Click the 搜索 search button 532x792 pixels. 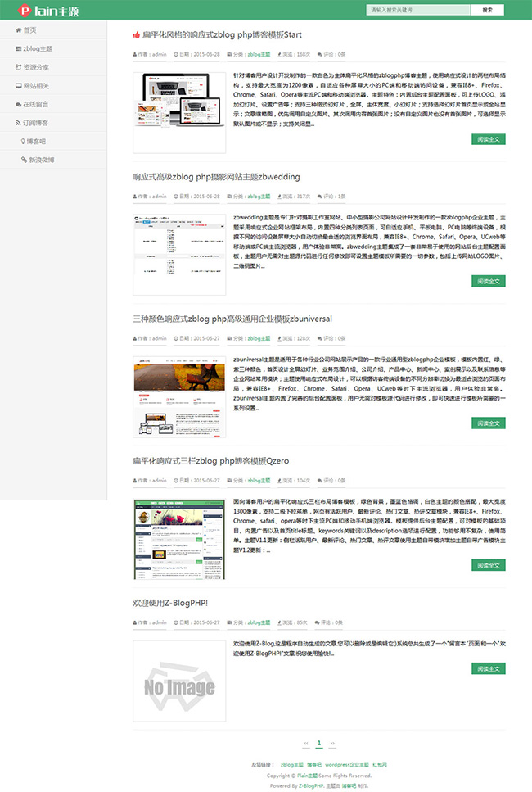(x=487, y=10)
